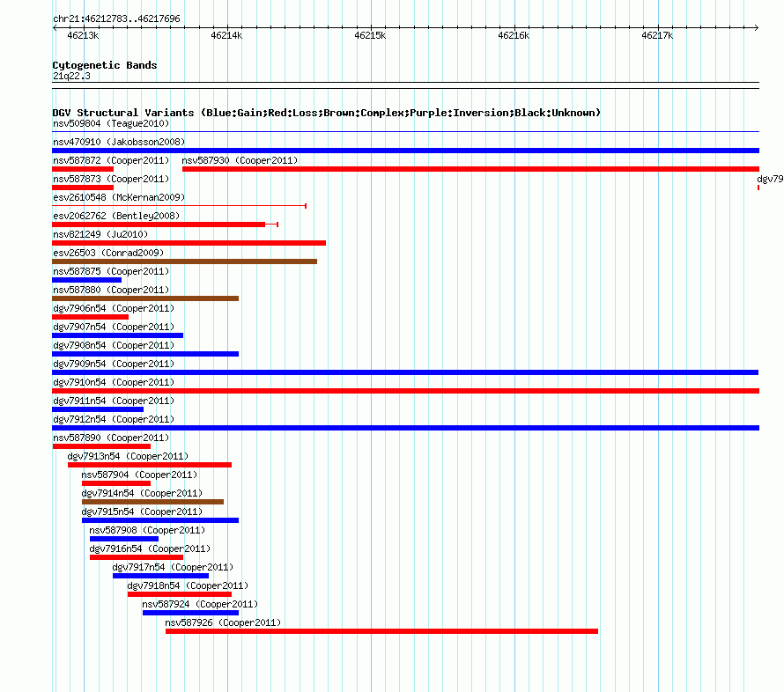Click the nsv587873 (Cooper2011) label
The height and width of the screenshot is (692, 784).
pos(111,179)
